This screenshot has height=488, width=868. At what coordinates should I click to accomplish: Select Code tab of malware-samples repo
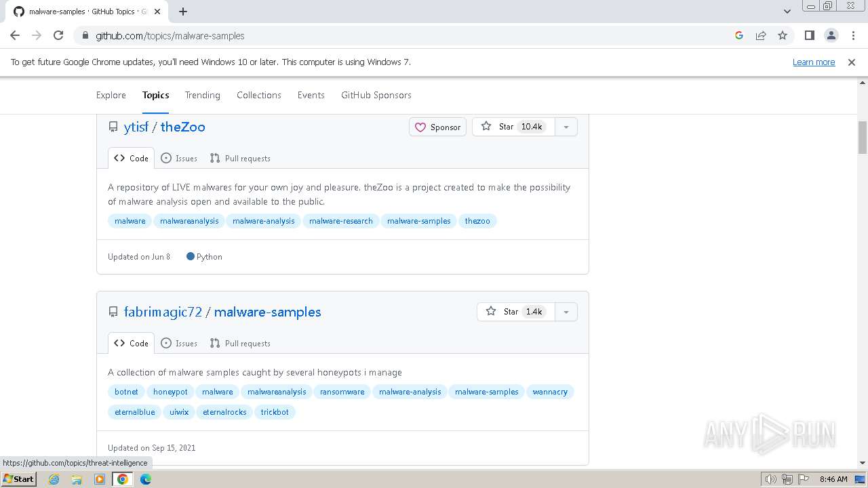pyautogui.click(x=131, y=343)
